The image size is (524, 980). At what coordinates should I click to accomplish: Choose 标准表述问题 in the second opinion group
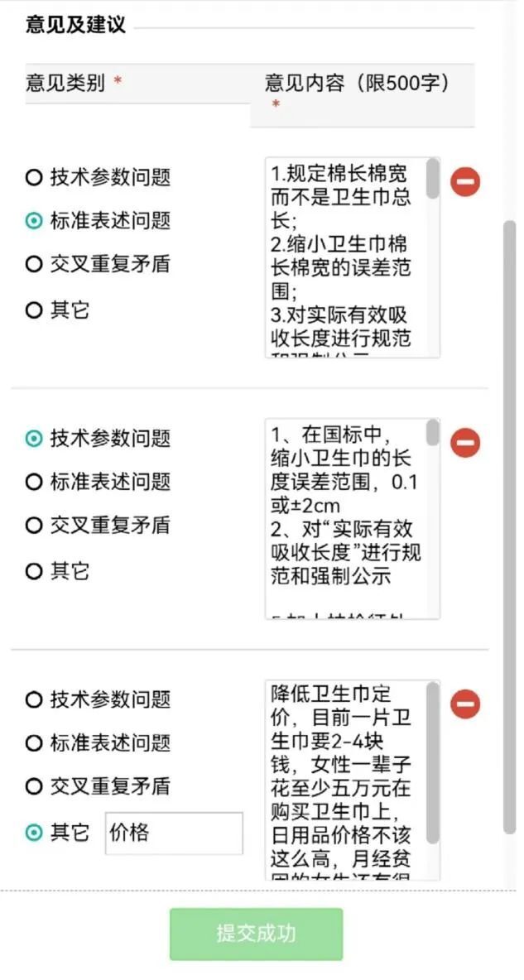click(x=34, y=482)
